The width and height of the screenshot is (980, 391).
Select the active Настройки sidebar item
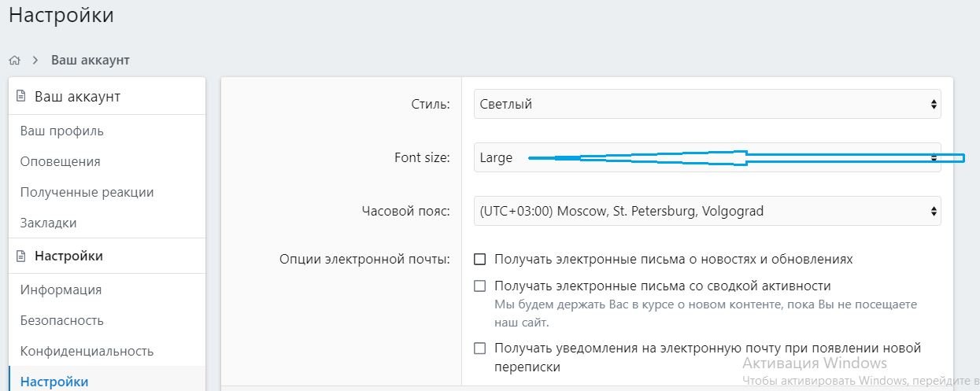coord(54,382)
